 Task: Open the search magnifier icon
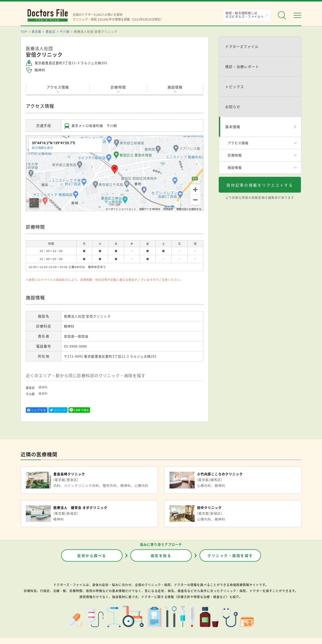pyautogui.click(x=282, y=15)
